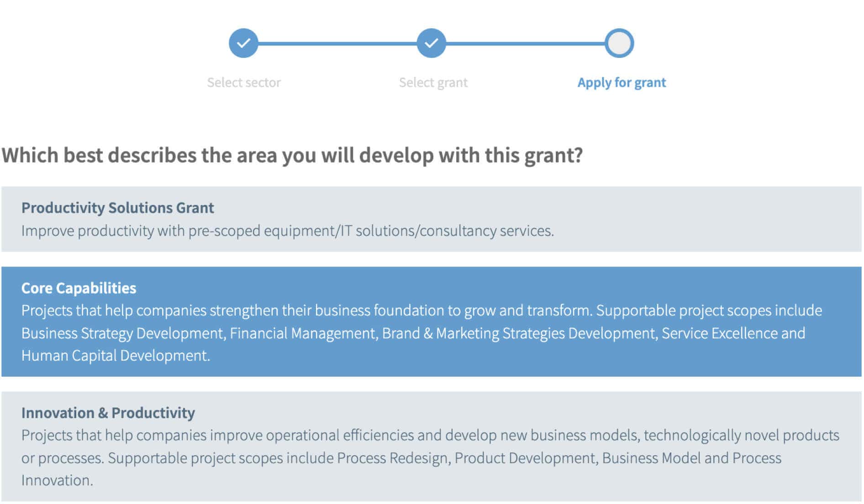
Task: Click the Business Strategy Development description line
Action: pyautogui.click(x=413, y=333)
